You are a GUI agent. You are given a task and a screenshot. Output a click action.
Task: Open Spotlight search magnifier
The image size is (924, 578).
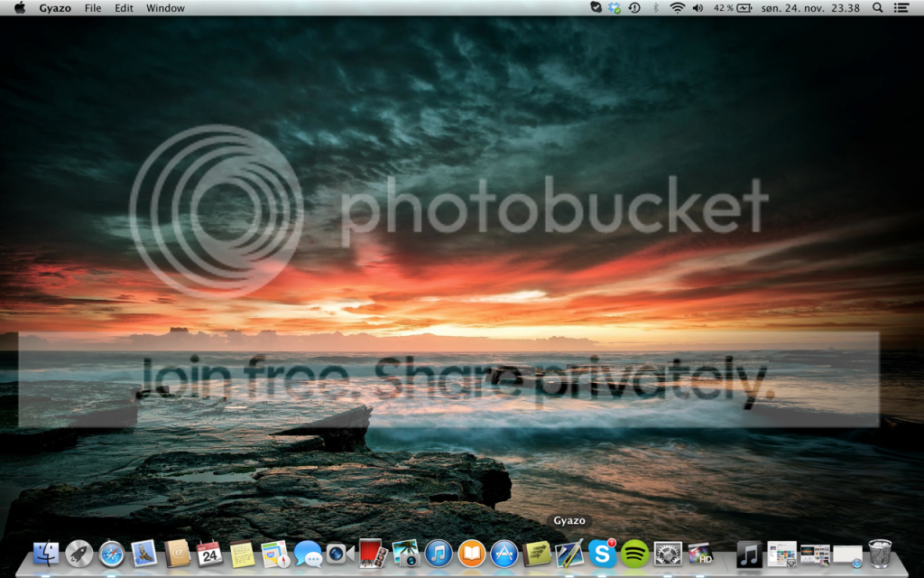(877, 7)
